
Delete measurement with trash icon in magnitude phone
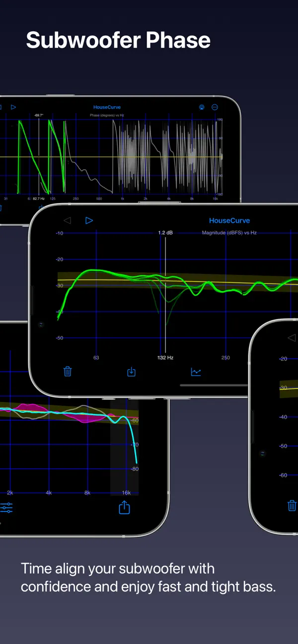point(68,372)
